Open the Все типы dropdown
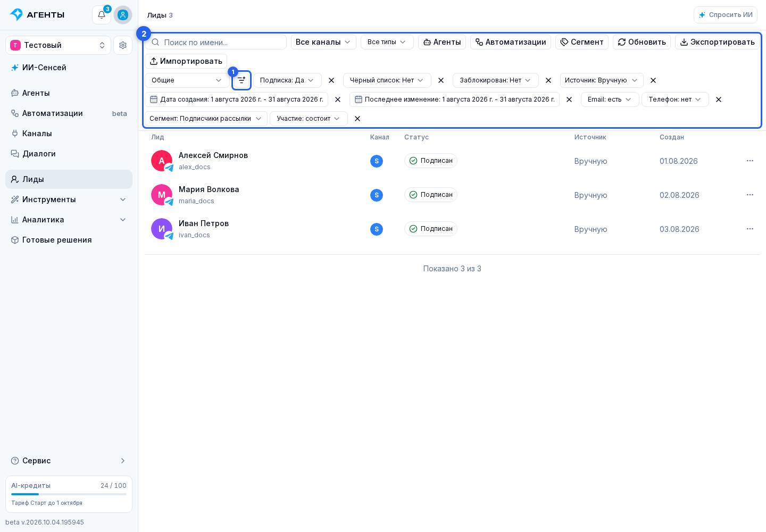Image resolution: width=766 pixels, height=532 pixels. [387, 42]
